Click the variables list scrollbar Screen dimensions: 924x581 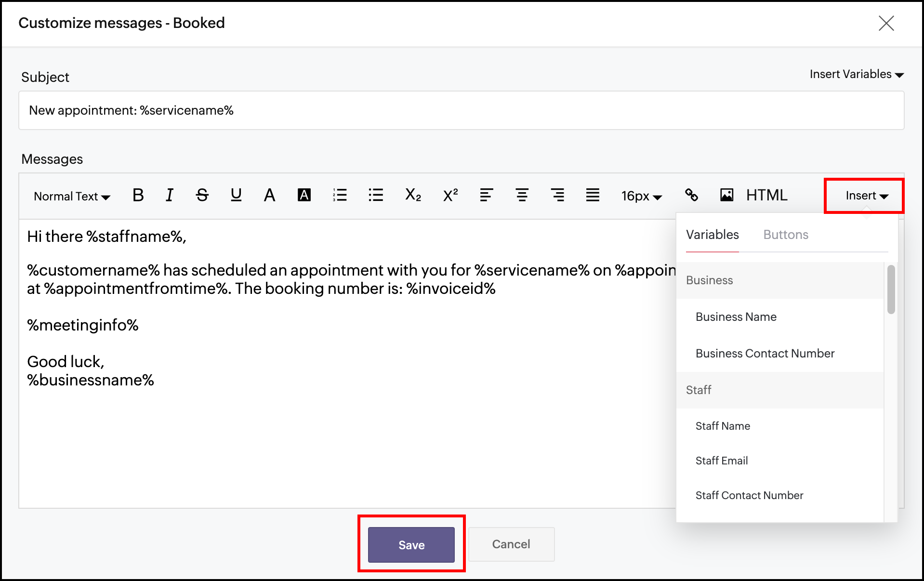click(891, 290)
